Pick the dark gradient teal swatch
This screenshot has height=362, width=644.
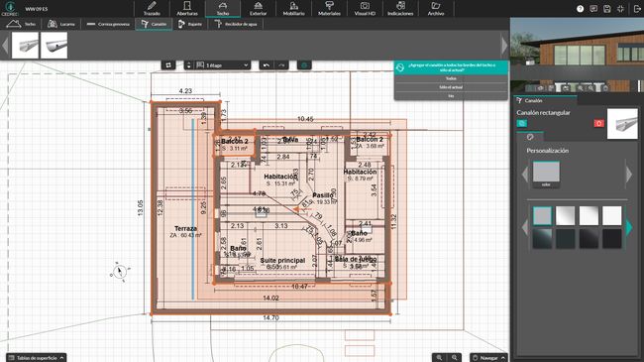542,239
